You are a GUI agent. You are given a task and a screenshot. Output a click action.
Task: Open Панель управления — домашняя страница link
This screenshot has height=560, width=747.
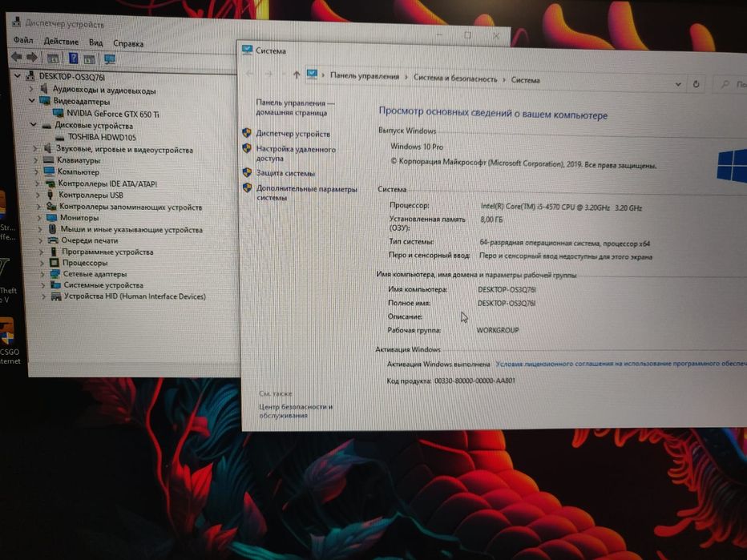pyautogui.click(x=295, y=107)
